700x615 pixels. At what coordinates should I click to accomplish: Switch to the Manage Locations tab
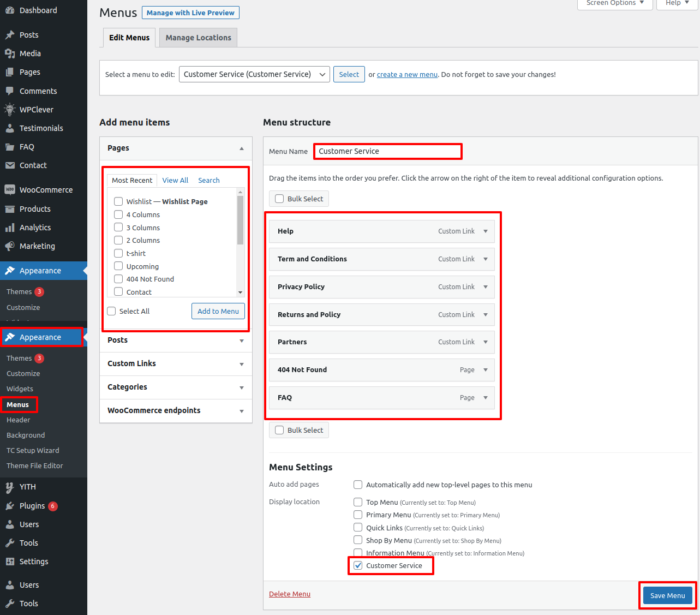click(199, 38)
